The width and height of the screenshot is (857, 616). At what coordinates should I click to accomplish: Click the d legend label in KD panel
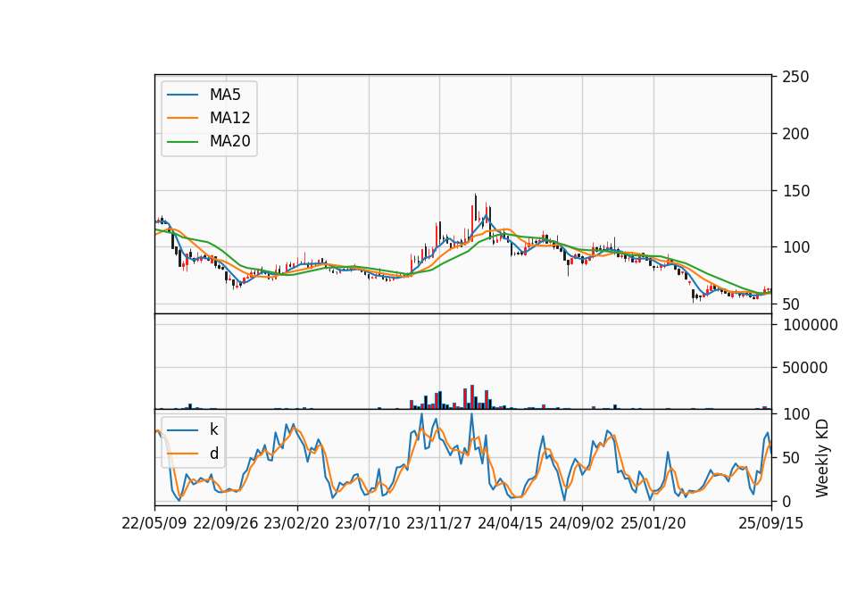coord(213,454)
